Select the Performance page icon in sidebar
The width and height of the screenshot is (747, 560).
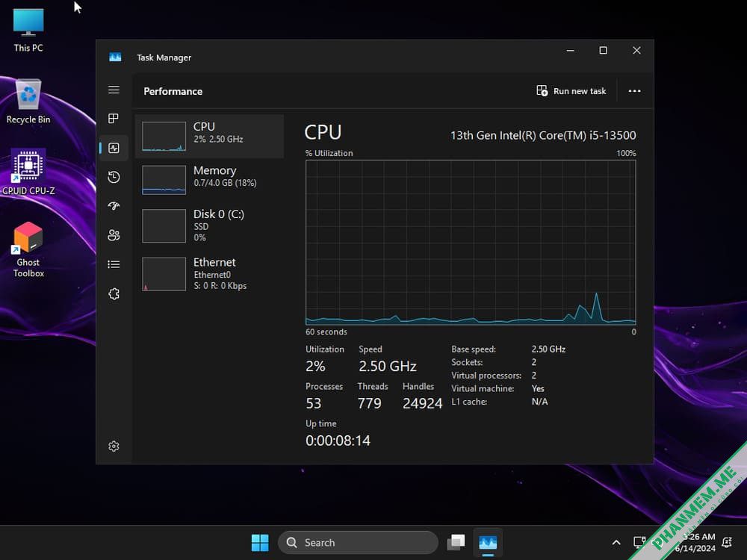(114, 148)
